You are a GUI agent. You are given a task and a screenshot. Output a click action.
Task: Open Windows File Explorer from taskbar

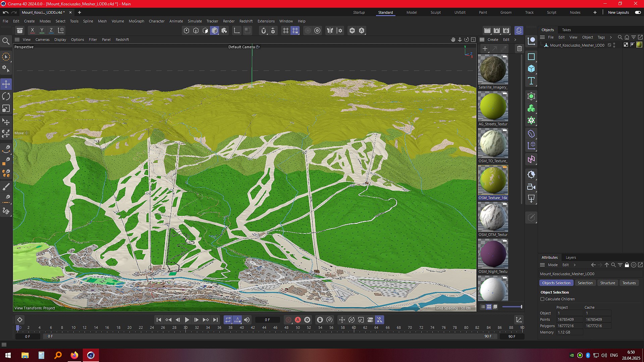point(25,355)
